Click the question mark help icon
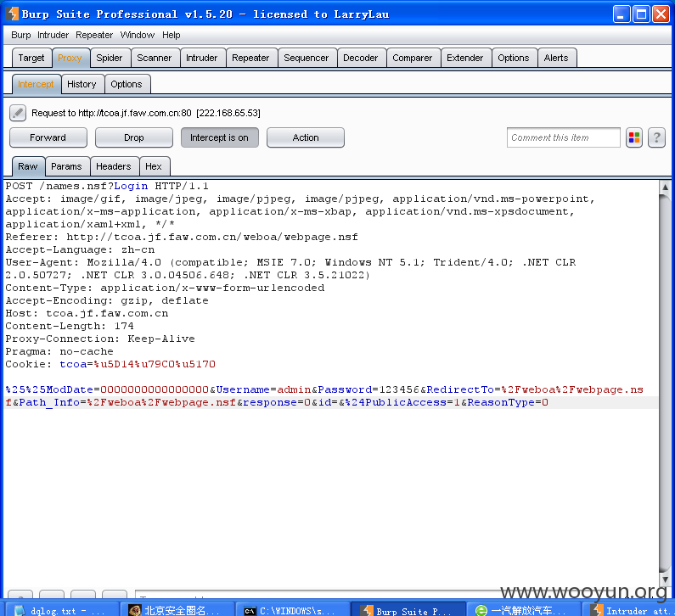This screenshot has height=616, width=675. click(x=656, y=137)
